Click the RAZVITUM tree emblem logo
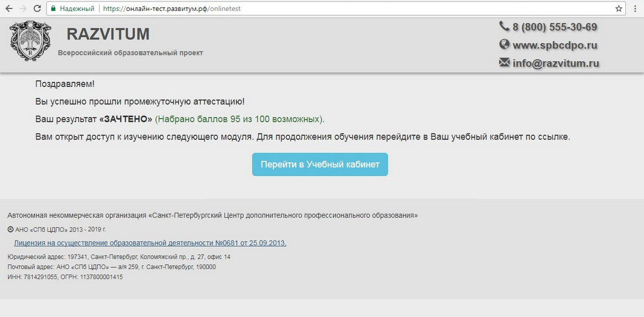The height and width of the screenshot is (317, 644). 30,42
